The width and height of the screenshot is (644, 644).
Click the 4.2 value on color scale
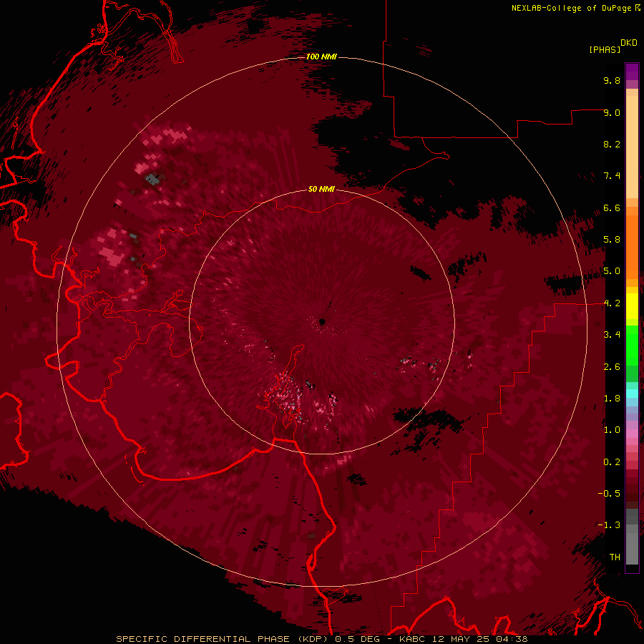click(x=612, y=303)
